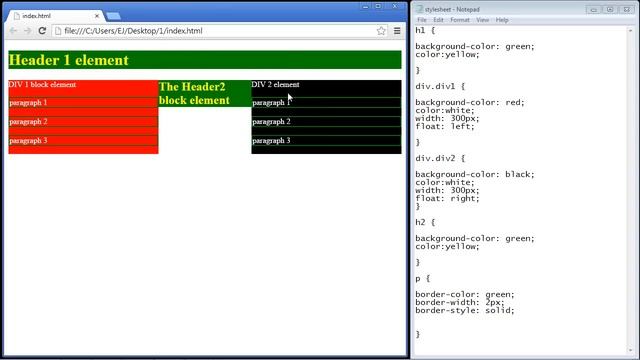Open Notepad's Format menu
640x360 pixels.
click(x=460, y=20)
